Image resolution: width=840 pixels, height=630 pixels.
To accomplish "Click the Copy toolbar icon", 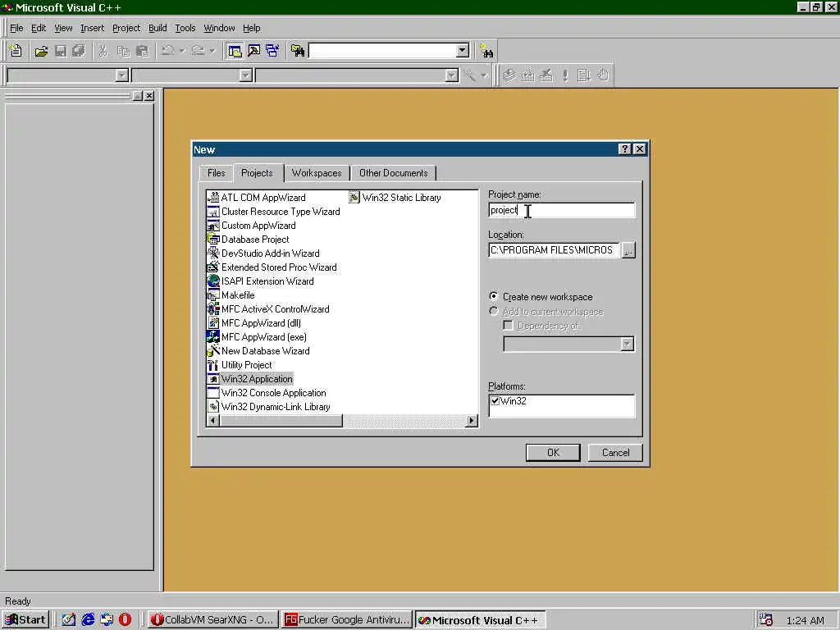I will [x=123, y=51].
